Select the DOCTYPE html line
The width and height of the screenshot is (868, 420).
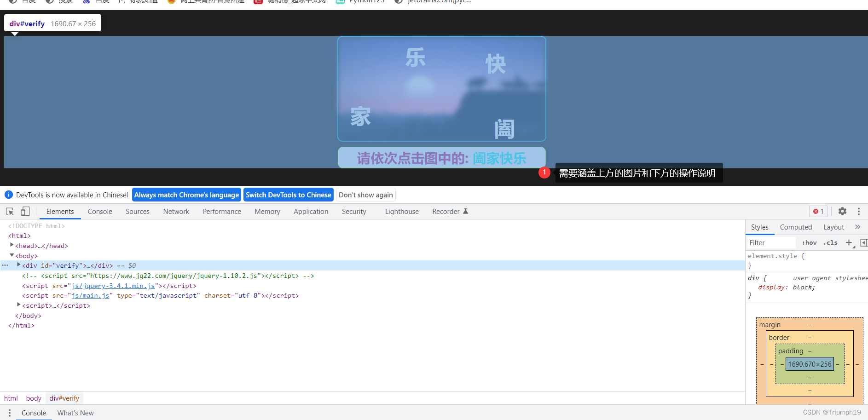(36, 226)
